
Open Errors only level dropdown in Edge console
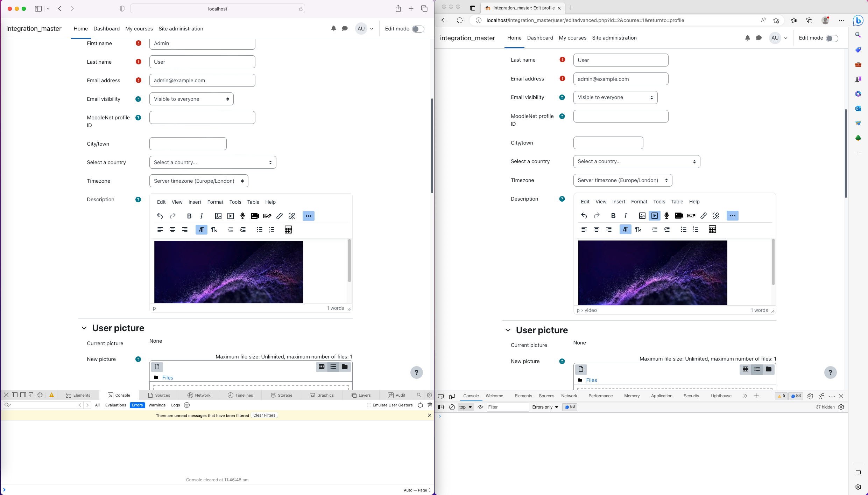coord(545,407)
